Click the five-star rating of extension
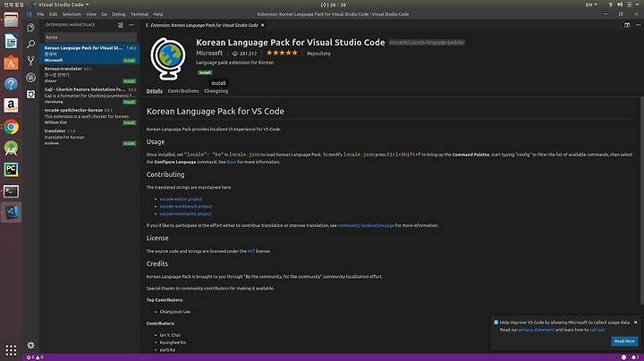This screenshot has width=644, height=361. pyautogui.click(x=282, y=53)
